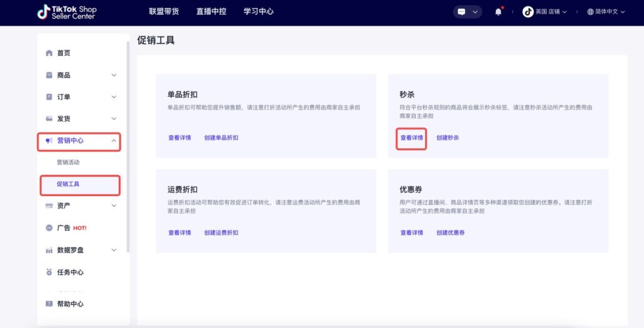Open 直播中控 in top navigation
Viewport: 644px width, 328px height.
211,11
